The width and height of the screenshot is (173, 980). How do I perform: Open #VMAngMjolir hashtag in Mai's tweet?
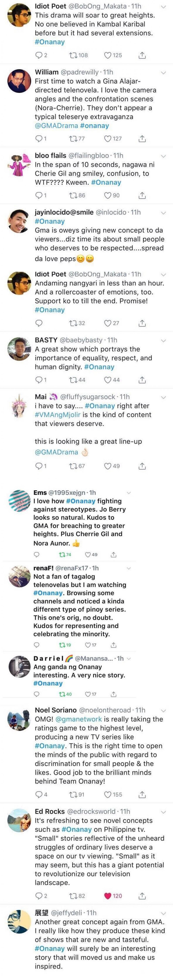54,415
